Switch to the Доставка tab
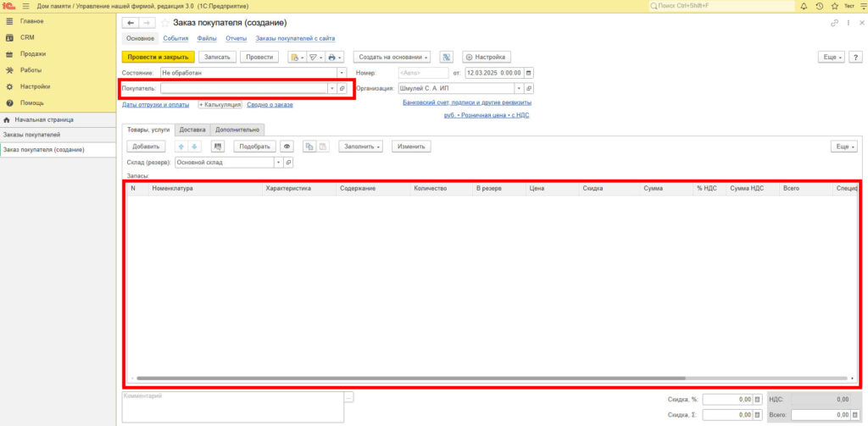This screenshot has height=426, width=868. (x=192, y=130)
